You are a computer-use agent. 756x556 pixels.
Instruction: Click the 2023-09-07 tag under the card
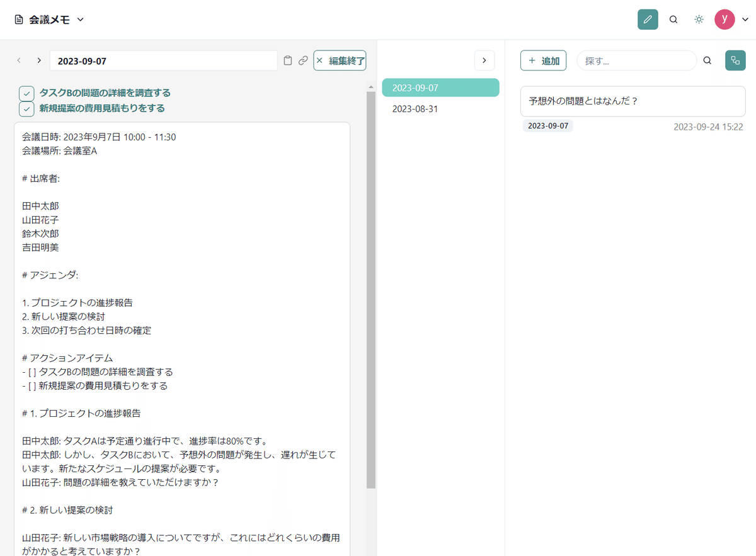548,126
